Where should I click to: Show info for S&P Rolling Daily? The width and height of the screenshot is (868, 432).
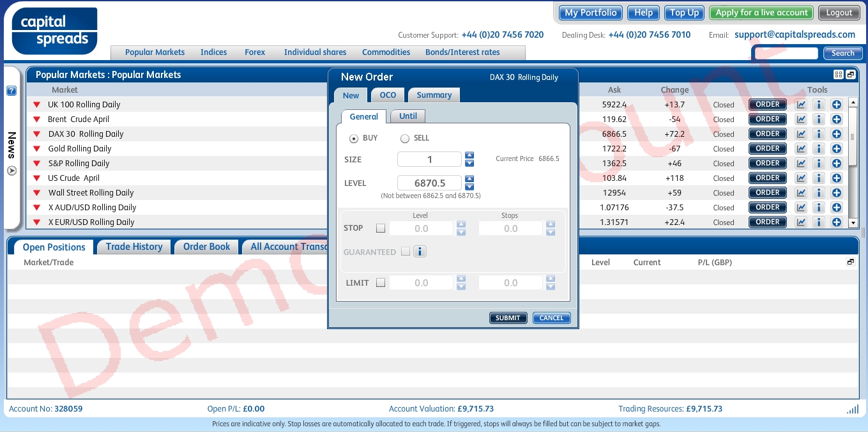[x=818, y=163]
